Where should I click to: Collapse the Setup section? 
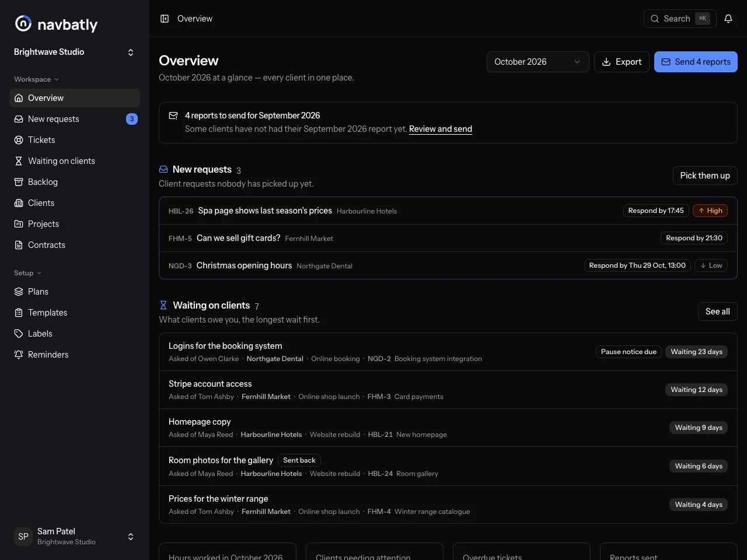click(28, 273)
